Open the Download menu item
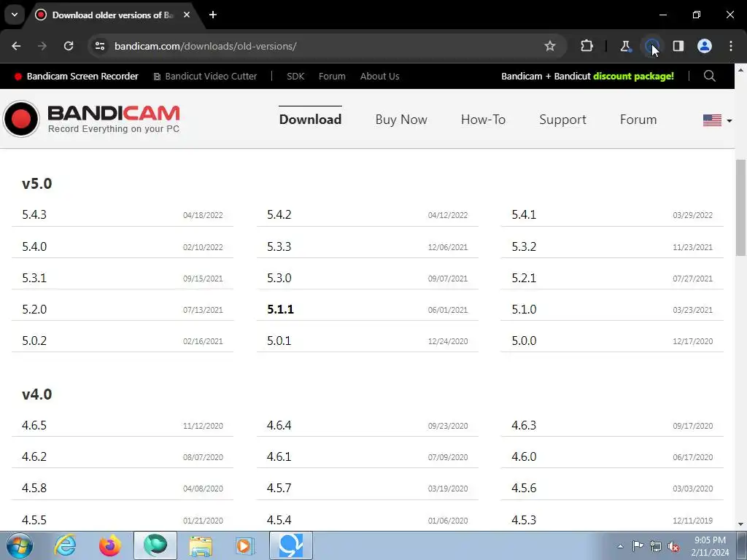The width and height of the screenshot is (747, 560). pos(310,120)
